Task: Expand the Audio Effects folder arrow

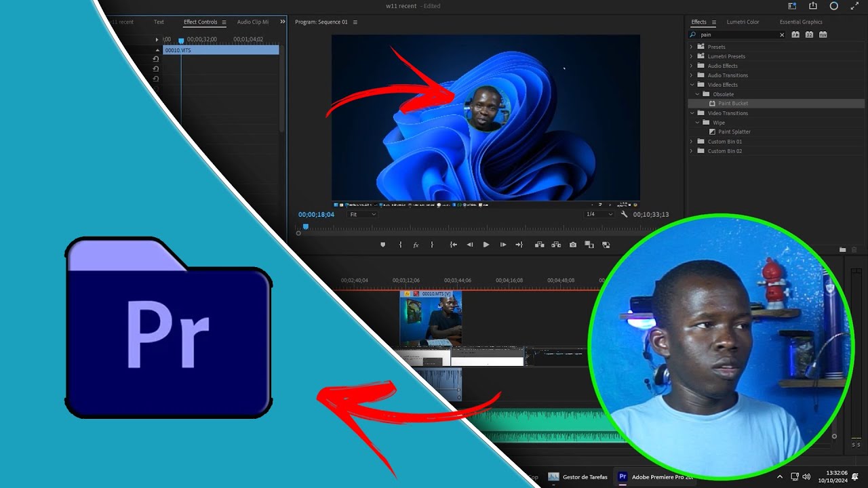Action: click(x=692, y=66)
